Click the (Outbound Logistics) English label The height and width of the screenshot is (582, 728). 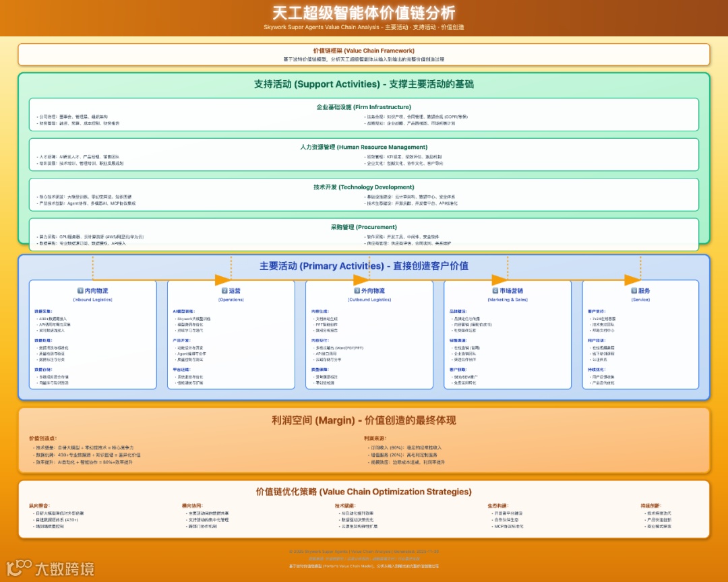click(369, 299)
